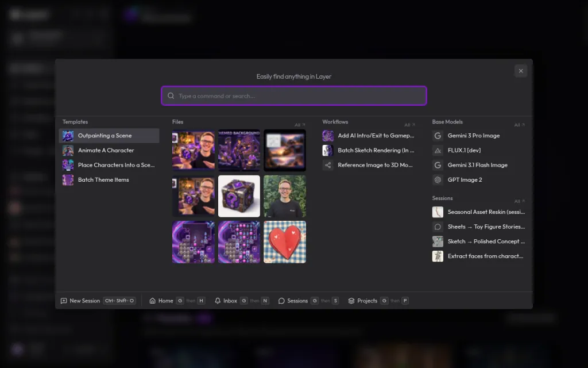Click the Home house icon
Screen dimensions: 588x368
tap(152, 301)
